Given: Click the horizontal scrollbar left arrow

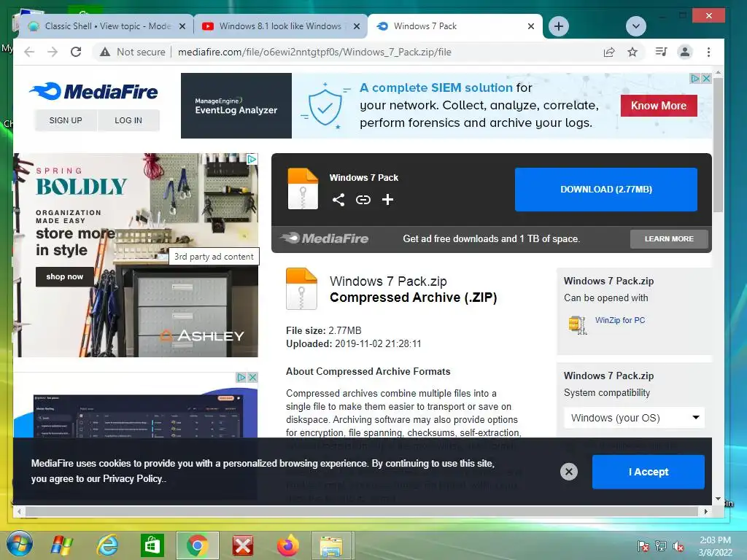Looking at the screenshot, I should [x=18, y=512].
